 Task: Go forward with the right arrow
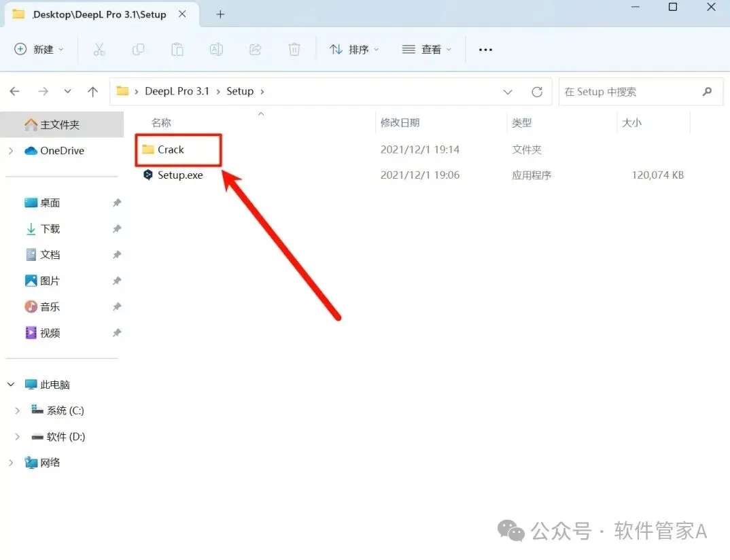coord(43,91)
